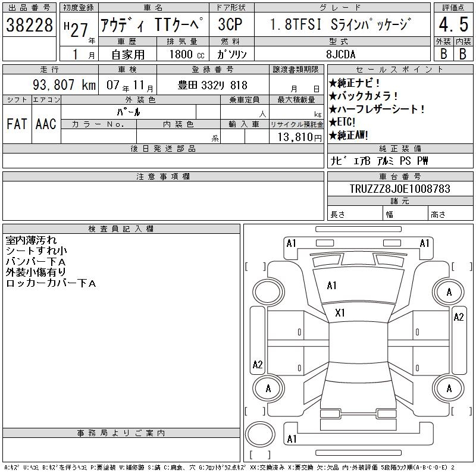Screen dimensions: 476x476
Task: Click the A mark on rear left wheel
Action: click(x=268, y=389)
